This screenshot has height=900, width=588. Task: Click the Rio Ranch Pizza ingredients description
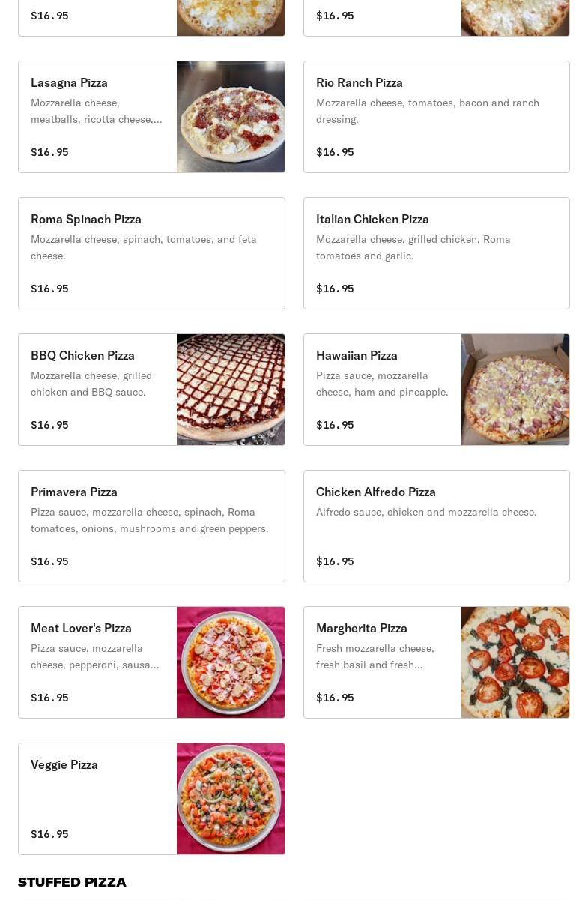tap(427, 111)
